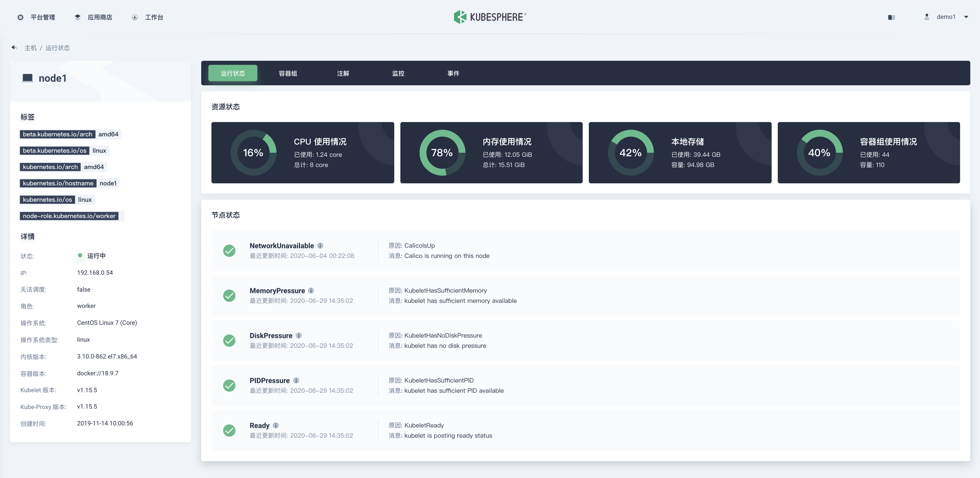Click the demo1 username
The height and width of the screenshot is (478, 980).
tap(946, 17)
